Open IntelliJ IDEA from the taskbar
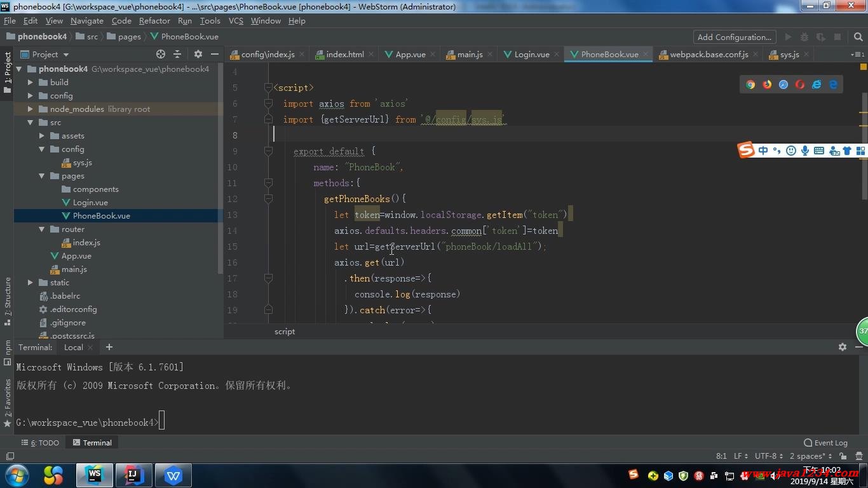The width and height of the screenshot is (868, 488). click(x=134, y=475)
